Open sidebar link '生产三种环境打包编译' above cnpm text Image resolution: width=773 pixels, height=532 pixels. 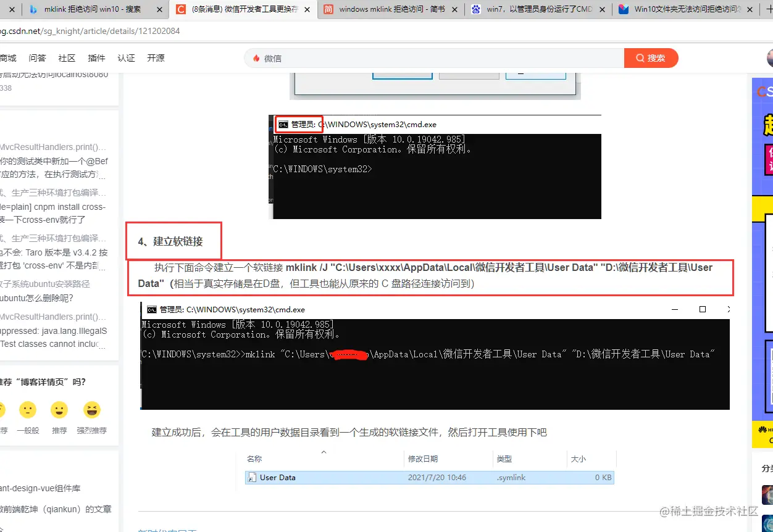point(53,193)
